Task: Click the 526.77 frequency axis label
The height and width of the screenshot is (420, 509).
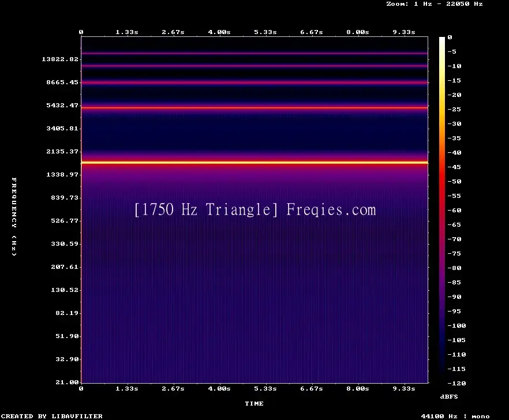Action: pos(65,220)
